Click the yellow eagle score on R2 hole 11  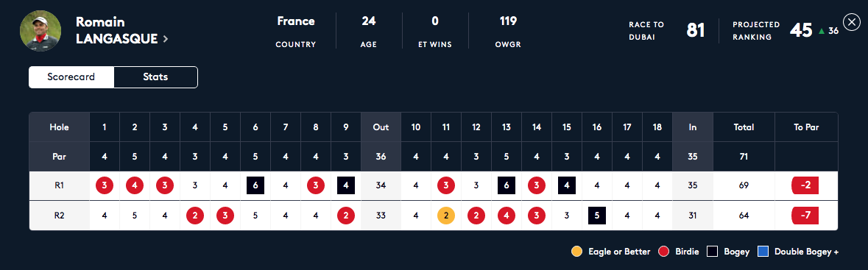point(446,216)
